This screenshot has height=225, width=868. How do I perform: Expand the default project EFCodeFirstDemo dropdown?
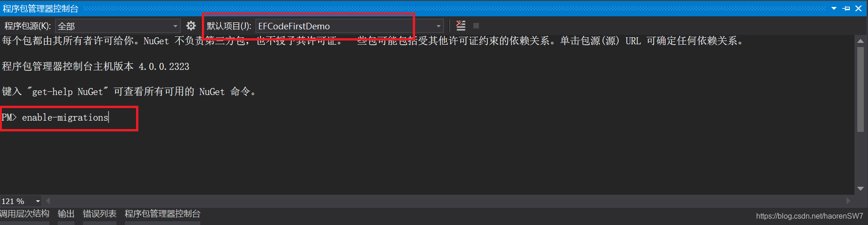[438, 26]
